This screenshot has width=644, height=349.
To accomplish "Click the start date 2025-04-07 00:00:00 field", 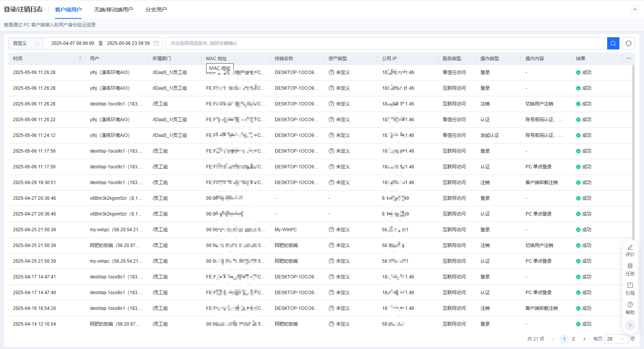I will (x=73, y=43).
